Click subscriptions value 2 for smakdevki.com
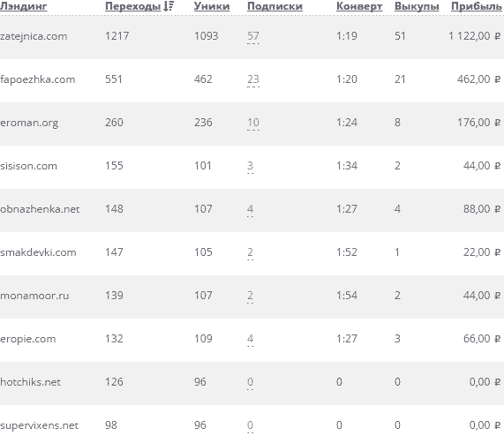This screenshot has height=443, width=504. (x=250, y=252)
